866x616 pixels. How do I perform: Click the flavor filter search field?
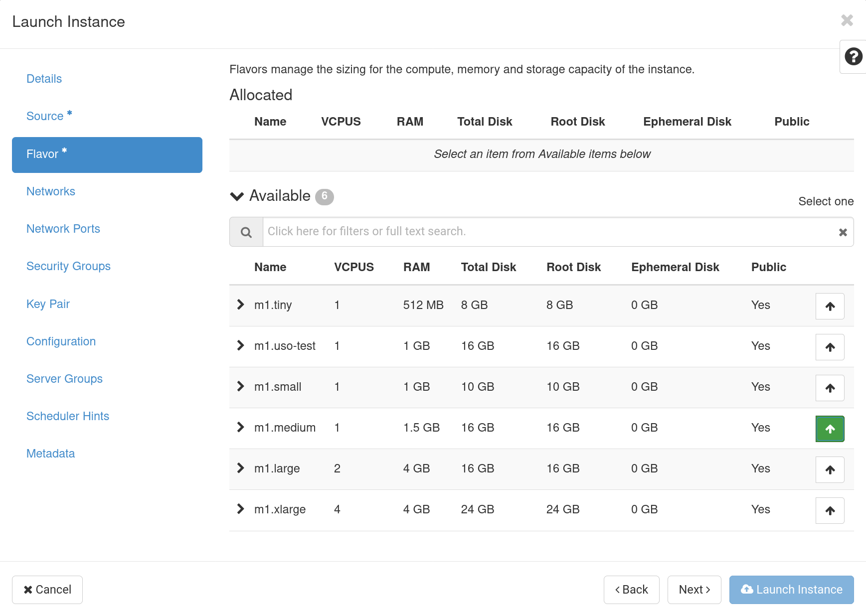point(499,231)
